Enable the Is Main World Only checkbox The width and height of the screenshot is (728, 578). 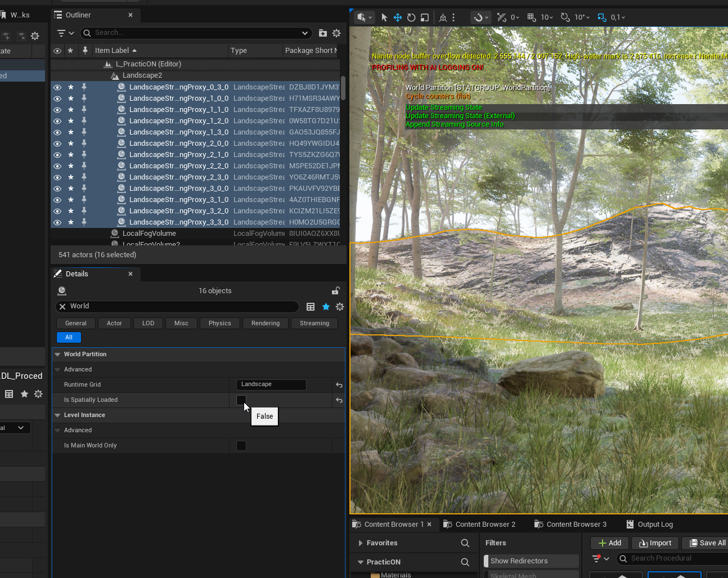(241, 446)
